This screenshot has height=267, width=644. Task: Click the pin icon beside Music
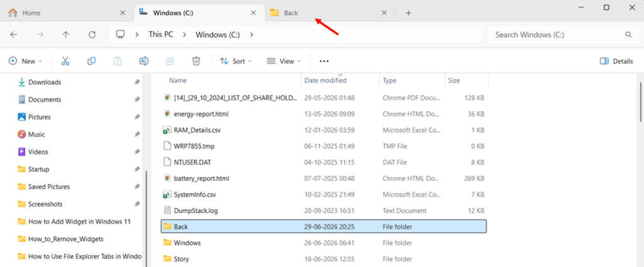(136, 134)
